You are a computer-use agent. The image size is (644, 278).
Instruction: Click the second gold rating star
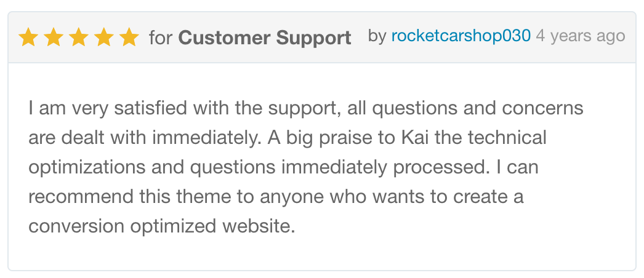pyautogui.click(x=54, y=38)
